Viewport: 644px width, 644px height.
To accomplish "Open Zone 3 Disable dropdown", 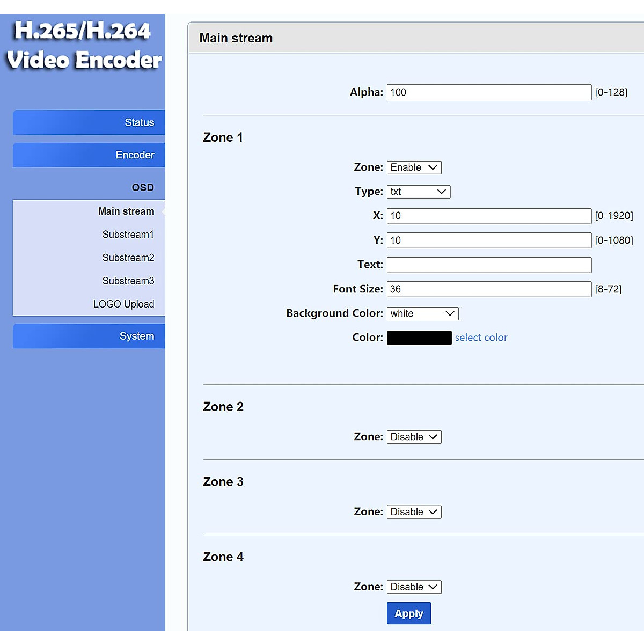I will pos(414,512).
